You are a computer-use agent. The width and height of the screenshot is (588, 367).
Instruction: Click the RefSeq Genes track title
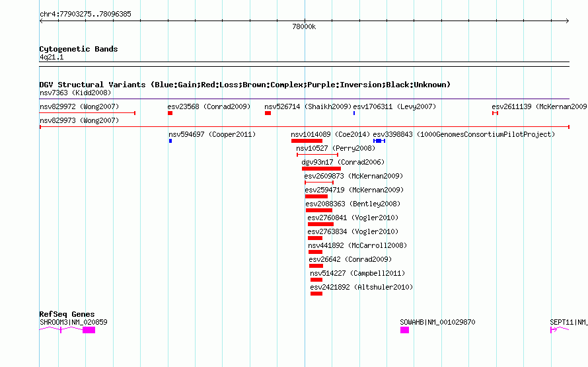tap(67, 314)
